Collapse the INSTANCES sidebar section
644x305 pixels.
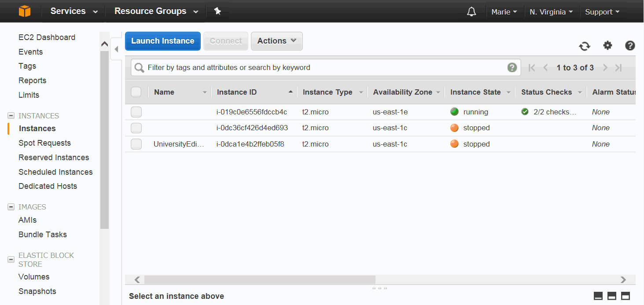click(11, 116)
